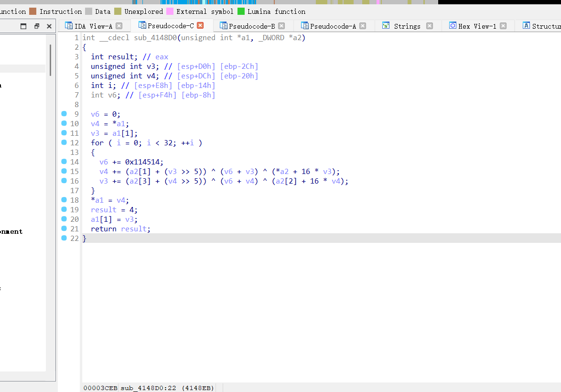Click the Unexplored color legend swatch
This screenshot has width=561, height=392.
[x=118, y=11]
